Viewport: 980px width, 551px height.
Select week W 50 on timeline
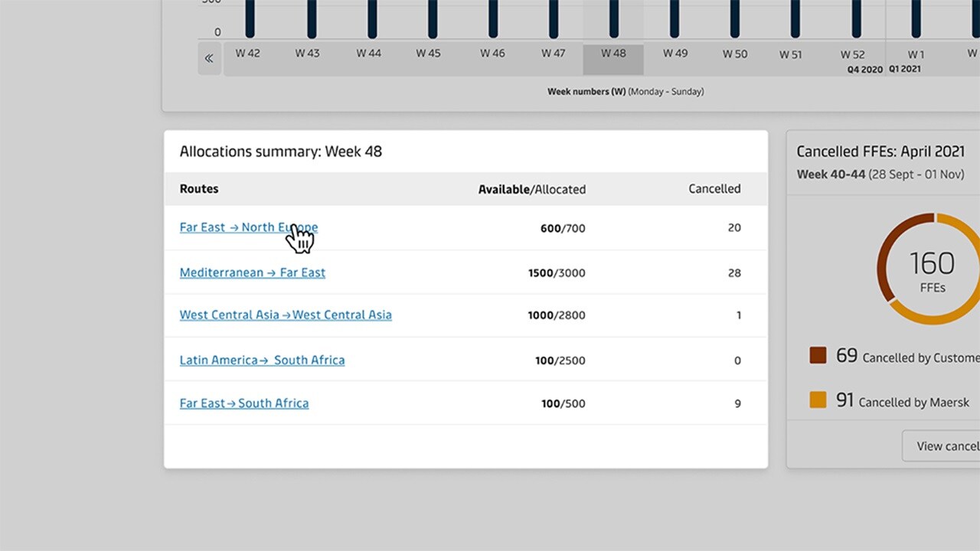(735, 54)
